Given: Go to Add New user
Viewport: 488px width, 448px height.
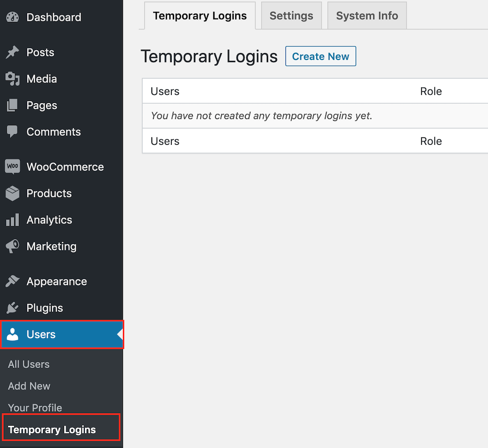Looking at the screenshot, I should pyautogui.click(x=29, y=386).
